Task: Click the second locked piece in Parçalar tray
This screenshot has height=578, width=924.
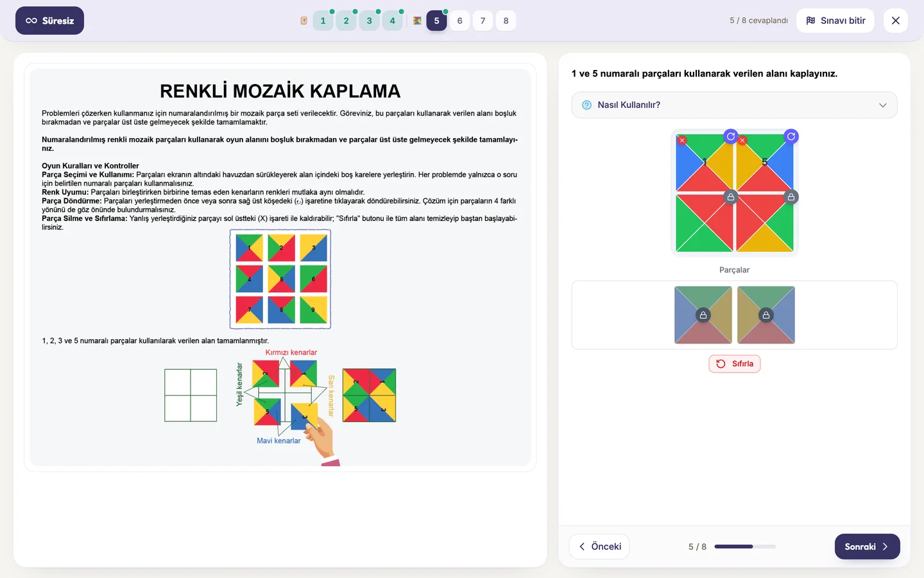Action: [766, 315]
